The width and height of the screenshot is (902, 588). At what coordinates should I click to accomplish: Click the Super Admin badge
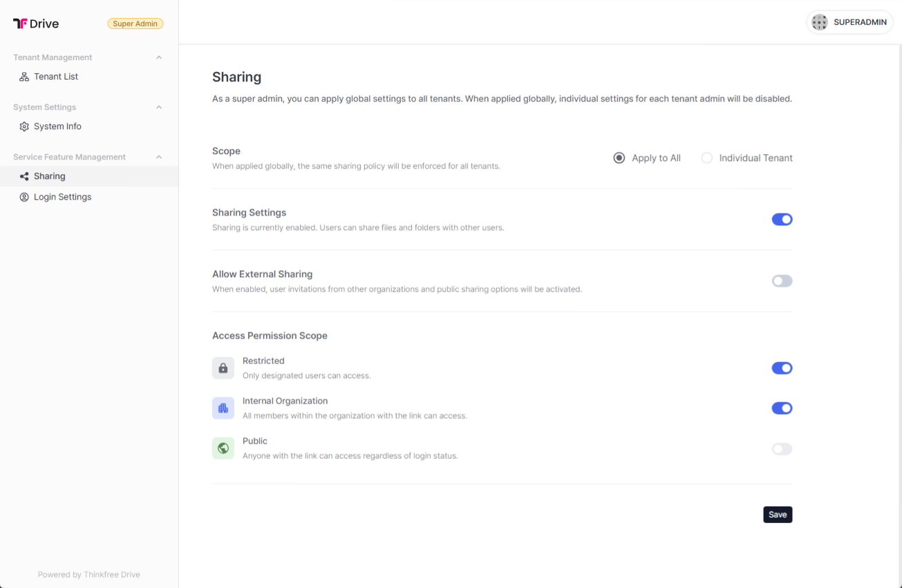tap(135, 23)
